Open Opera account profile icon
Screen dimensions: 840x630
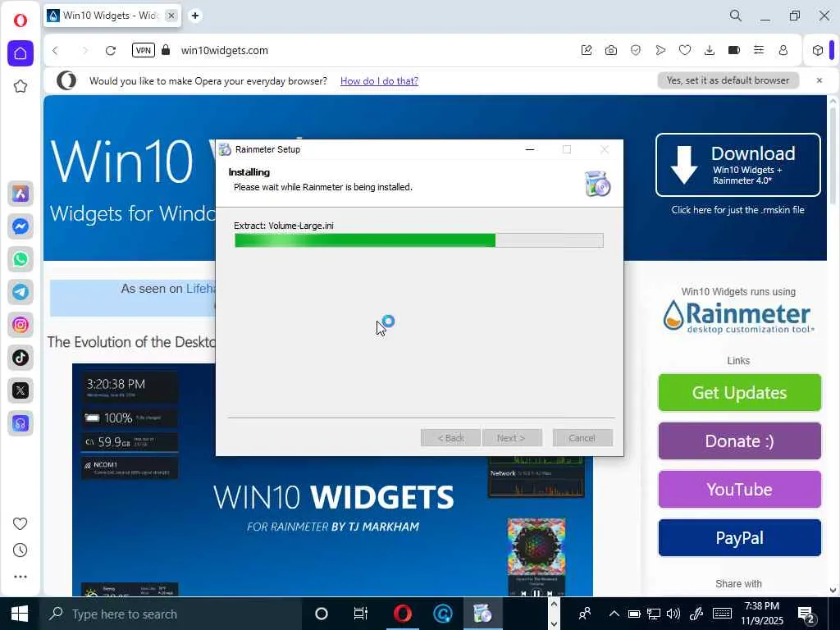(x=783, y=50)
